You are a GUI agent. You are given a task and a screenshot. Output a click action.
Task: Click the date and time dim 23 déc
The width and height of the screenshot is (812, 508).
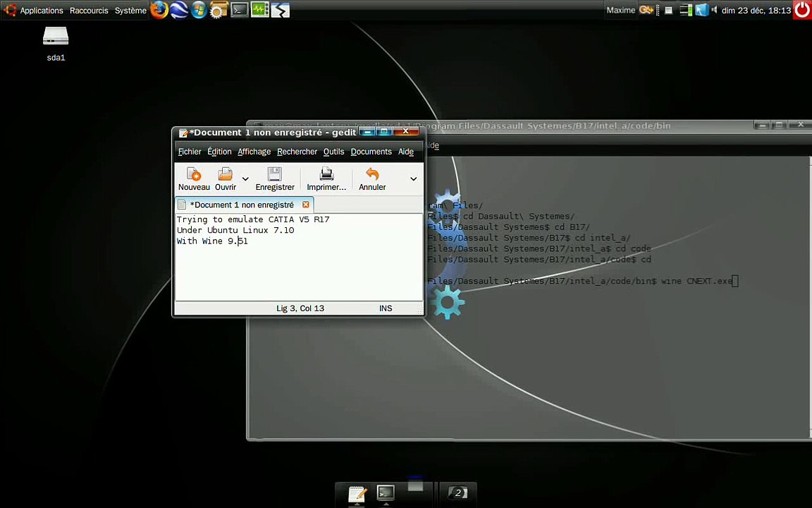click(756, 11)
